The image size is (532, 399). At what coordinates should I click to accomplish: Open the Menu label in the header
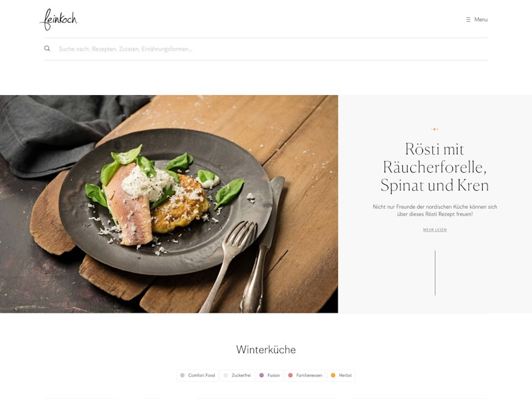tap(481, 20)
